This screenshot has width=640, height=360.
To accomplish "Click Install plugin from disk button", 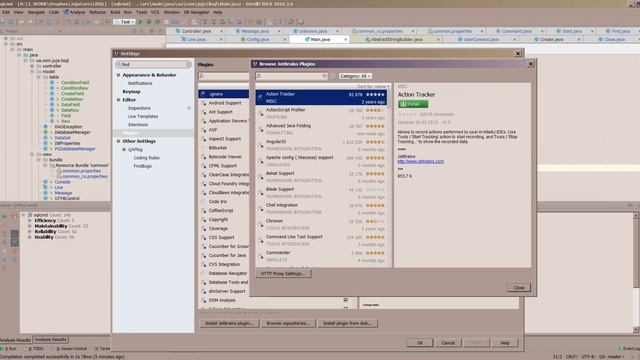I will [347, 323].
